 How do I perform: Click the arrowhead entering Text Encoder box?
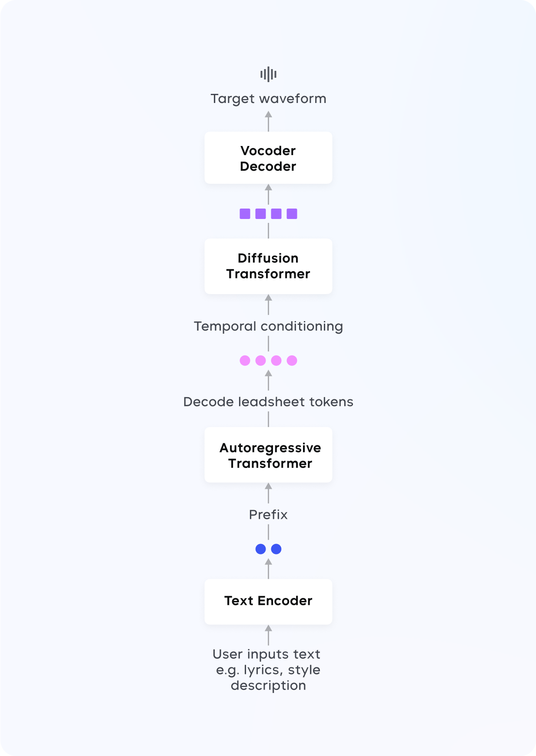[268, 628]
